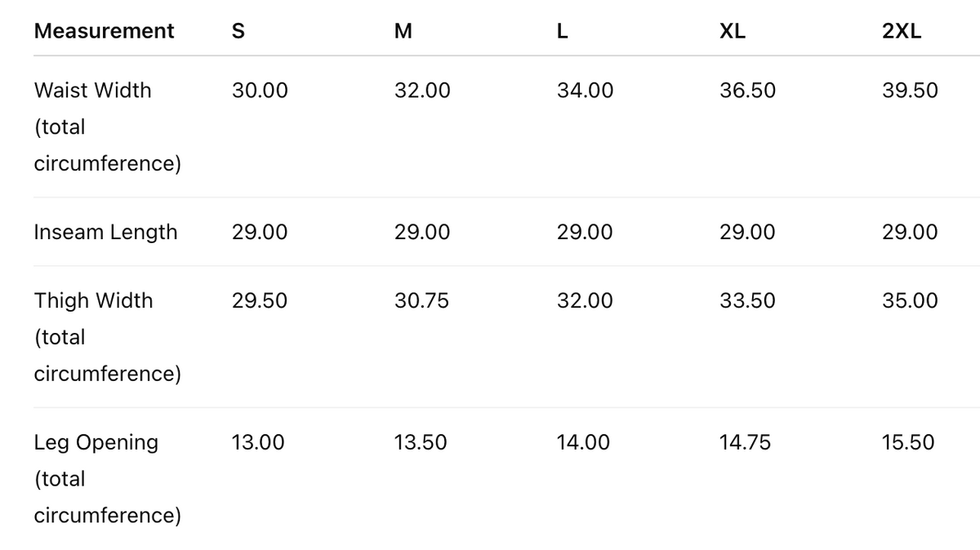This screenshot has width=980, height=550.
Task: Click the inseam length value for size L
Action: coord(585,232)
